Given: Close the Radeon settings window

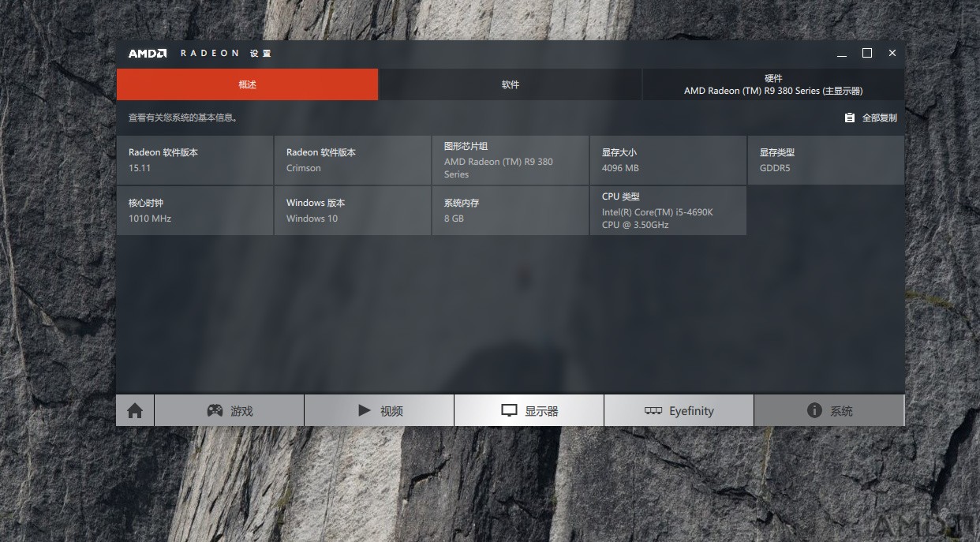Looking at the screenshot, I should 892,54.
